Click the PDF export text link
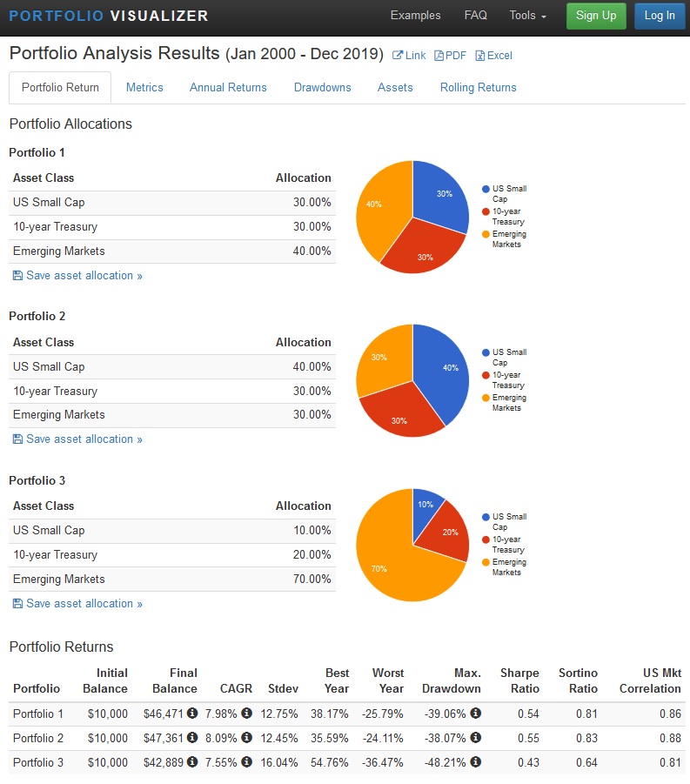 click(455, 56)
